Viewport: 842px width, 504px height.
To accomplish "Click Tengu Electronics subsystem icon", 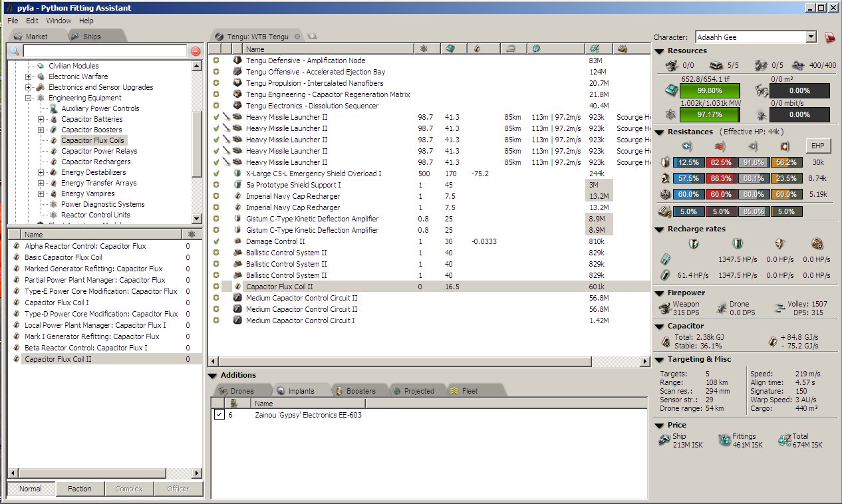I will coord(237,106).
